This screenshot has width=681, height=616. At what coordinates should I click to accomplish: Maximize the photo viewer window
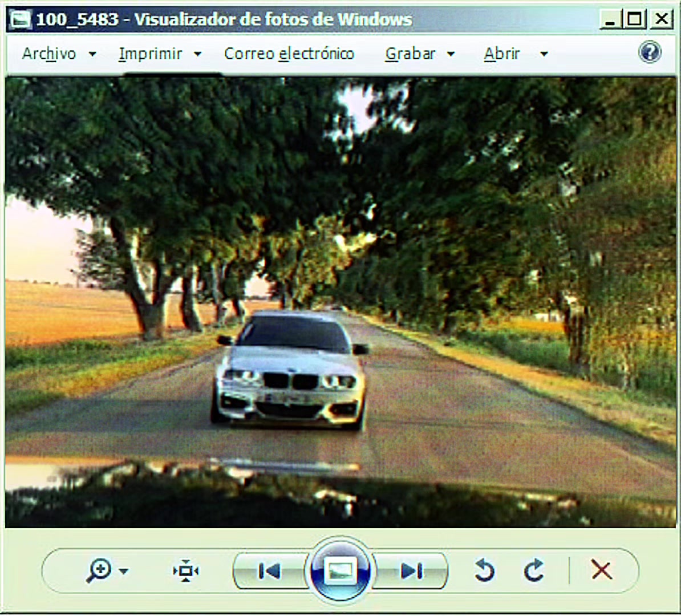[634, 19]
